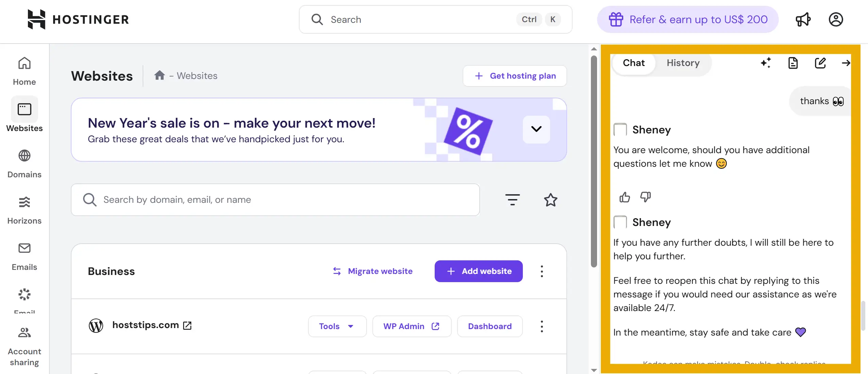
Task: Expand the New Year's sale banner
Action: [x=536, y=129]
